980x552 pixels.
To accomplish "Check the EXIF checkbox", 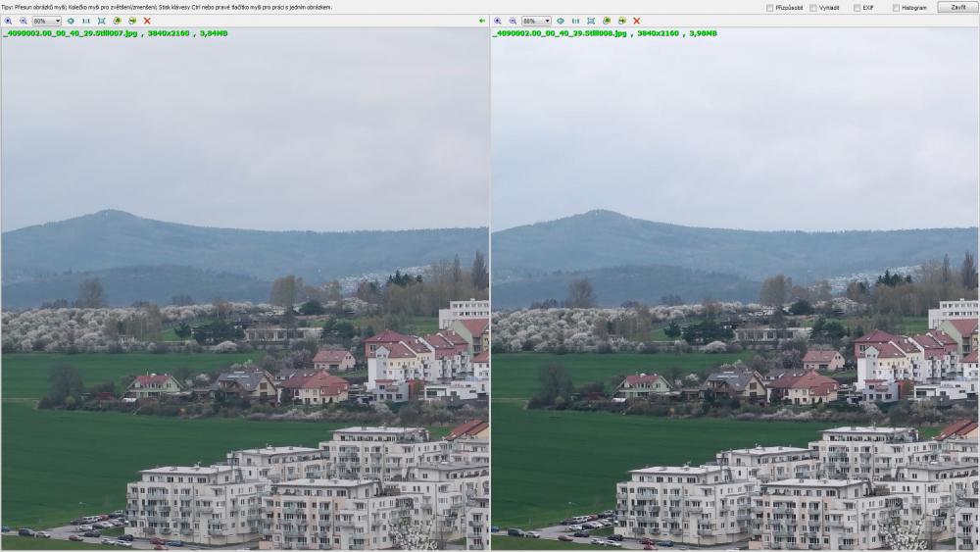I will point(857,8).
